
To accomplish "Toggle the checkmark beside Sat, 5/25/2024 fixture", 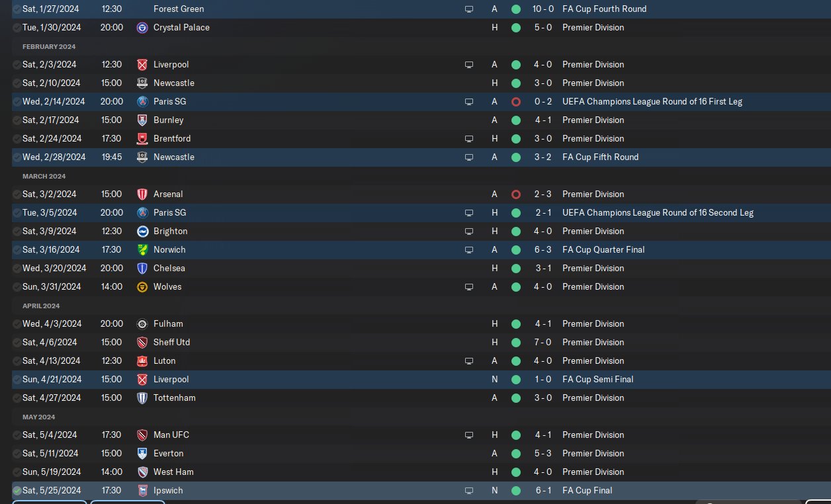I will [x=17, y=491].
